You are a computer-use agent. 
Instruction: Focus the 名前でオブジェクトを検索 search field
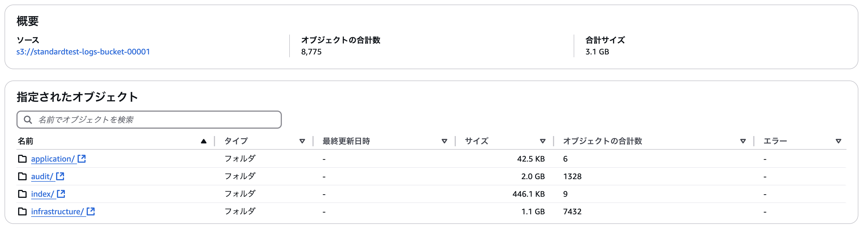[x=149, y=120]
